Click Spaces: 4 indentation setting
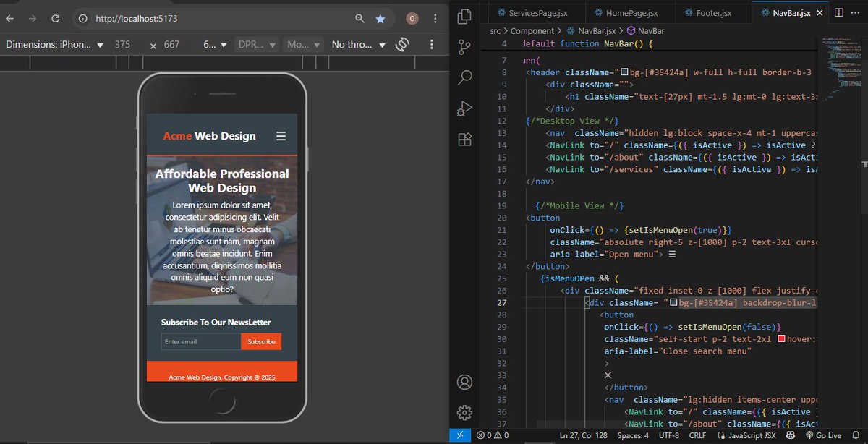The image size is (868, 444). pyautogui.click(x=633, y=435)
